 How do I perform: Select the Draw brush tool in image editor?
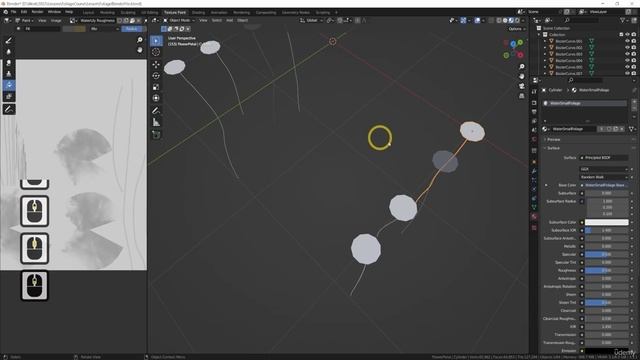pyautogui.click(x=9, y=40)
